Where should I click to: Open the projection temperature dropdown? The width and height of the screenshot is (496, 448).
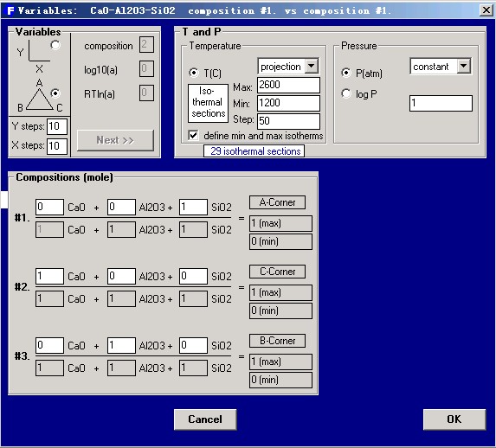click(x=312, y=66)
